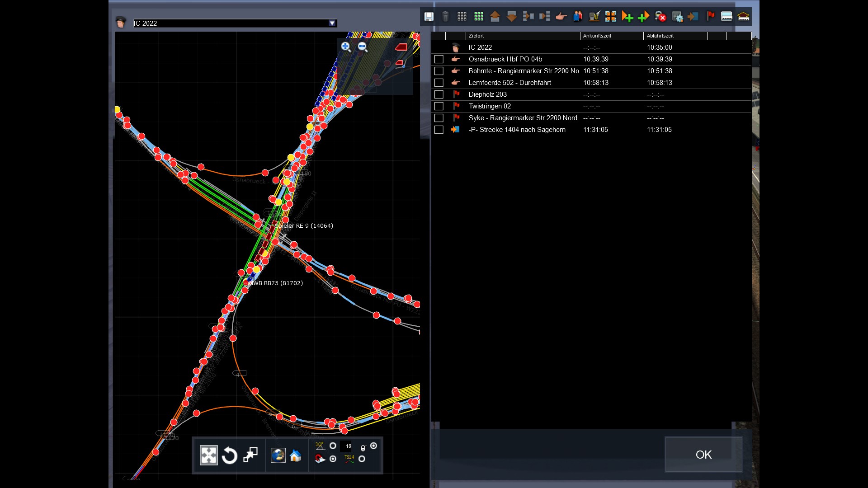Click the fuel pump refuel icon
The width and height of the screenshot is (868, 488).
pos(594,17)
